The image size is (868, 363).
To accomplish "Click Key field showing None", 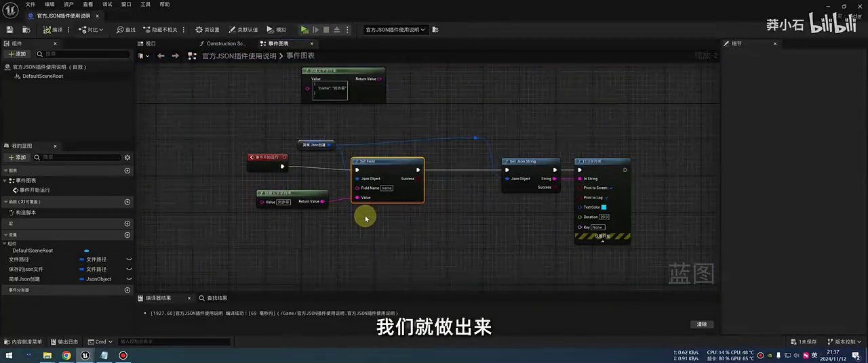I will 597,228.
